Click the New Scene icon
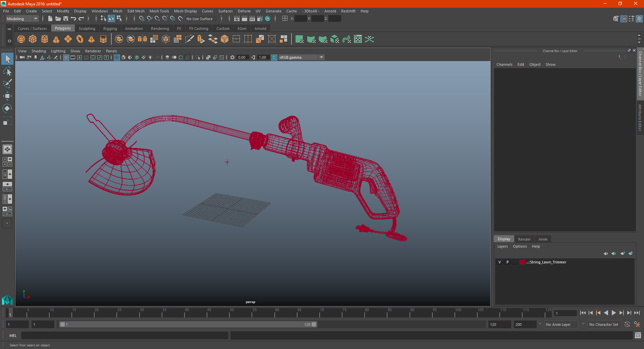Screen dimensions: 644x349 50,19
